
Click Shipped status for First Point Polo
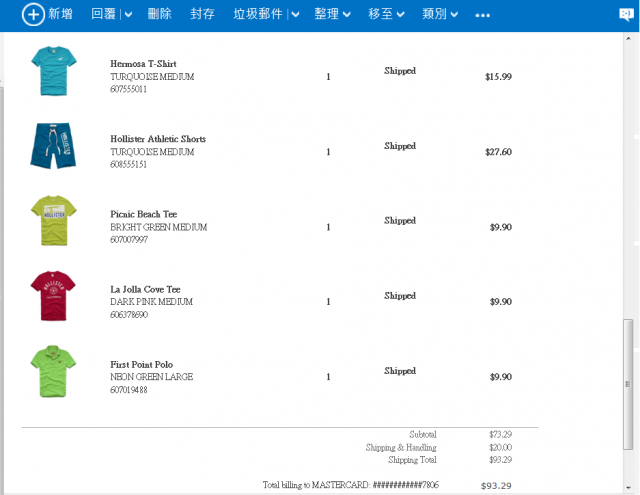pyautogui.click(x=400, y=371)
